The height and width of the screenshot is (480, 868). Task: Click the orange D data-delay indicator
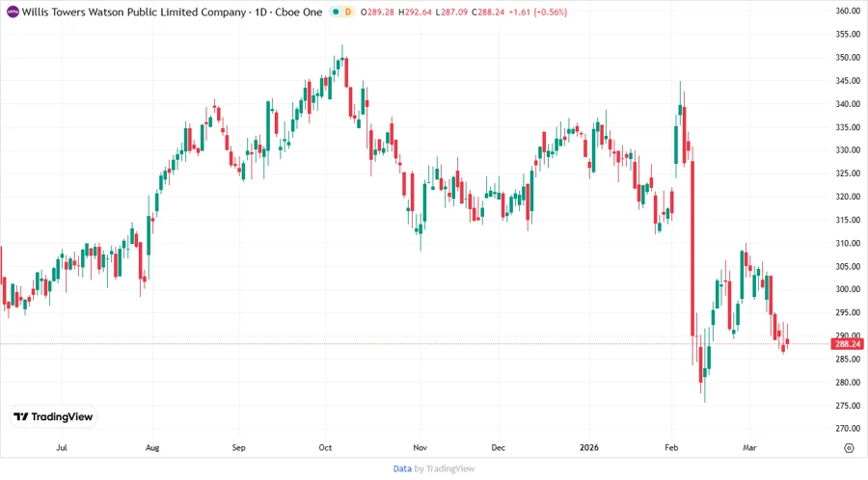(348, 12)
